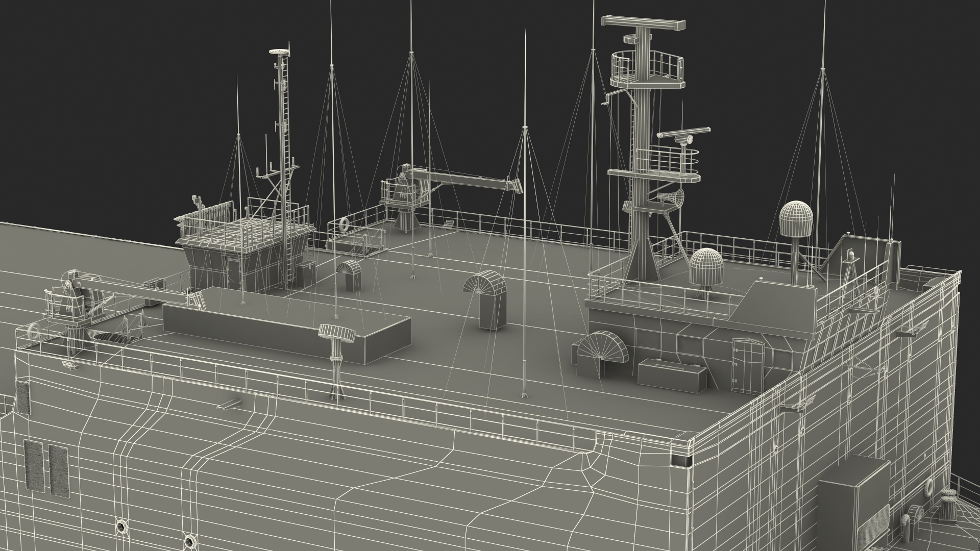Viewport: 980px width, 551px height.
Task: Select the rotating radar bar atop the main mast
Action: pyautogui.click(x=644, y=23)
